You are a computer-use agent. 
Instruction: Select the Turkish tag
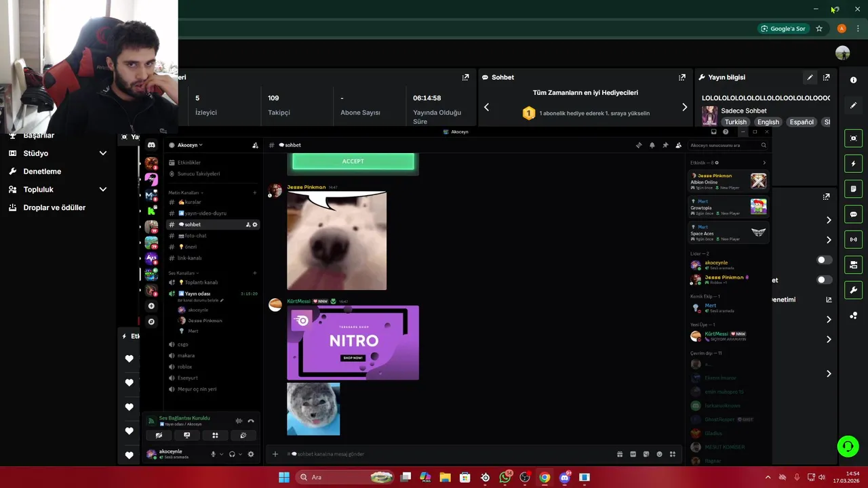click(x=735, y=122)
